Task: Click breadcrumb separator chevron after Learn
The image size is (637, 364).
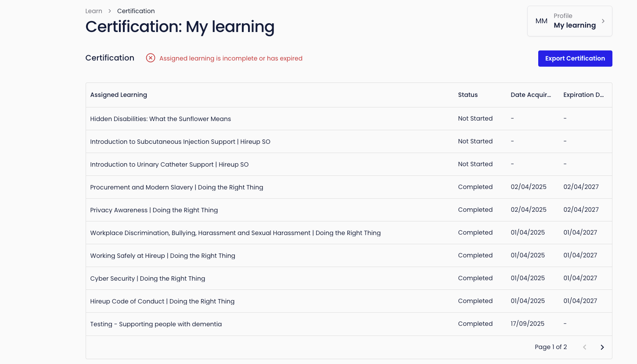Action: pos(110,11)
